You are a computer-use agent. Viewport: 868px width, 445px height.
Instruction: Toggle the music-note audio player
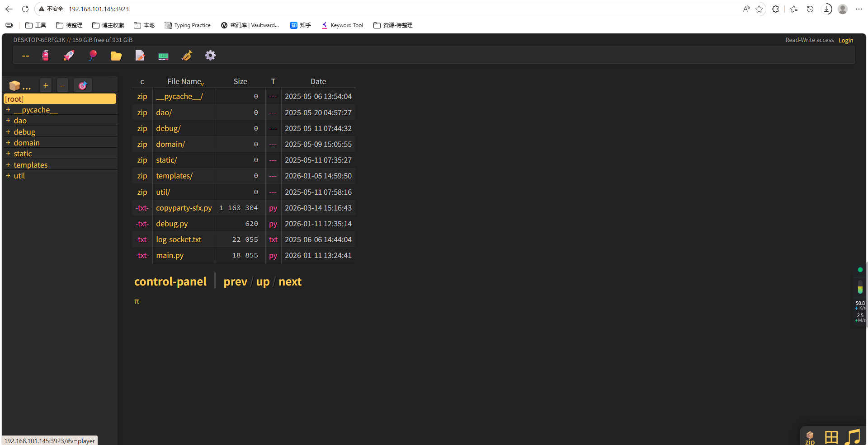(x=854, y=436)
